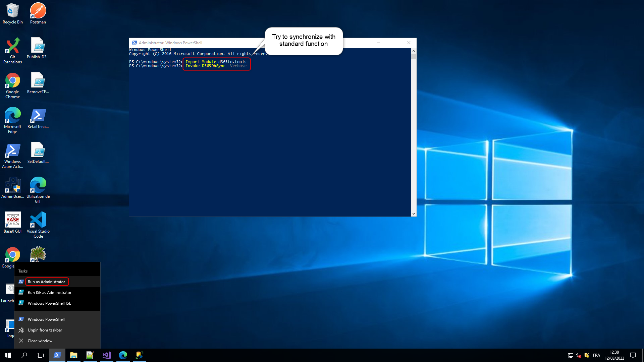Viewport: 644px width, 362px height.
Task: Open Task View from the taskbar
Action: tap(40, 355)
